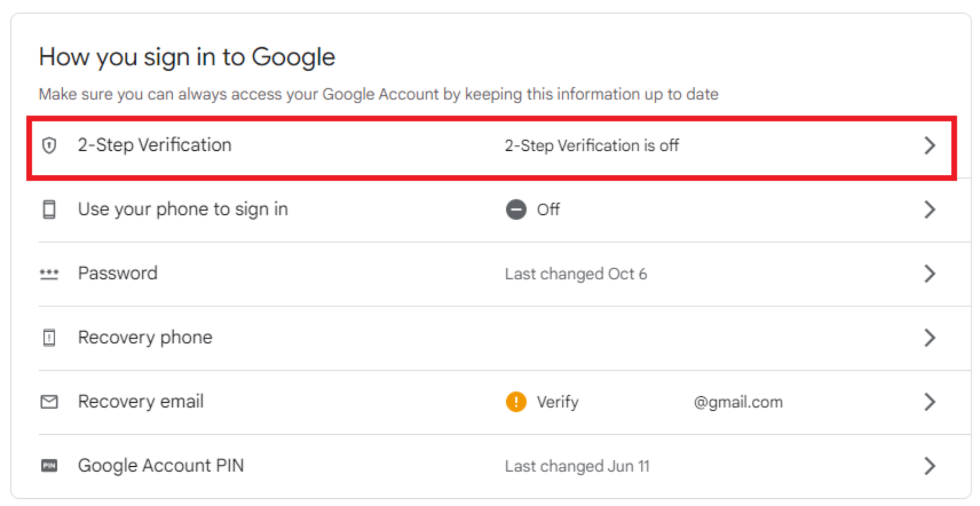Click the Password key-dots icon

[49, 273]
